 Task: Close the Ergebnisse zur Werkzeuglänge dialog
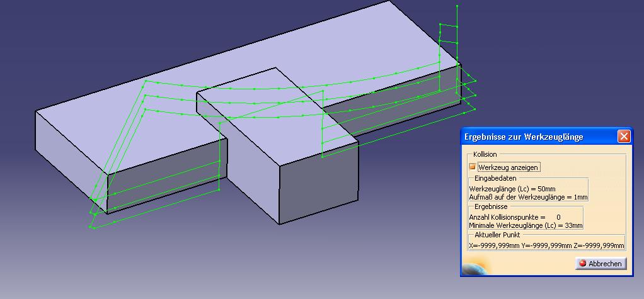623,137
